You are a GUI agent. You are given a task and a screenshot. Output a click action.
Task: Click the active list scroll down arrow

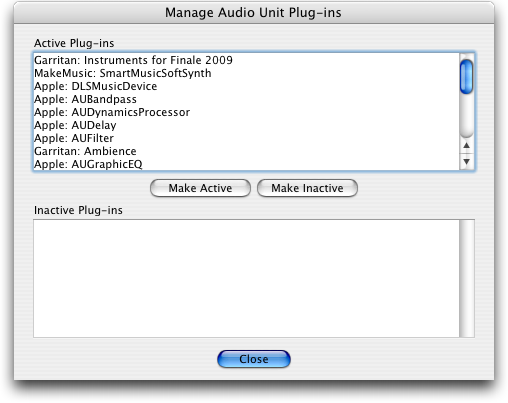pyautogui.click(x=467, y=162)
